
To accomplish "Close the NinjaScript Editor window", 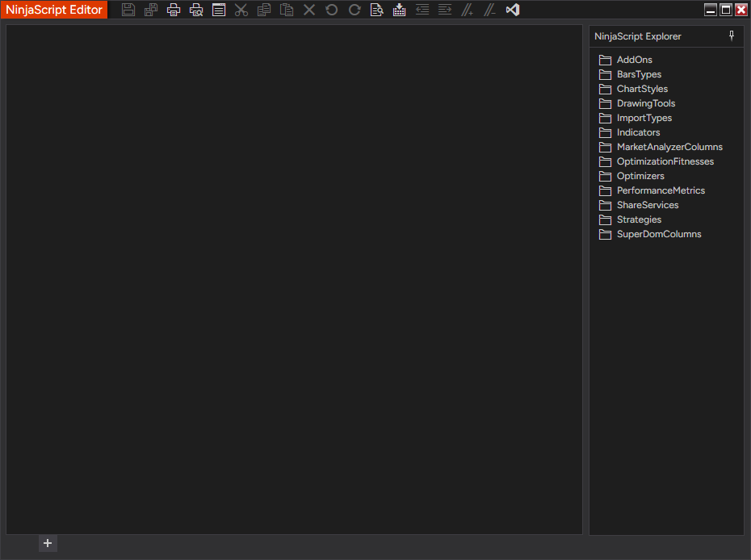I will (x=741, y=10).
